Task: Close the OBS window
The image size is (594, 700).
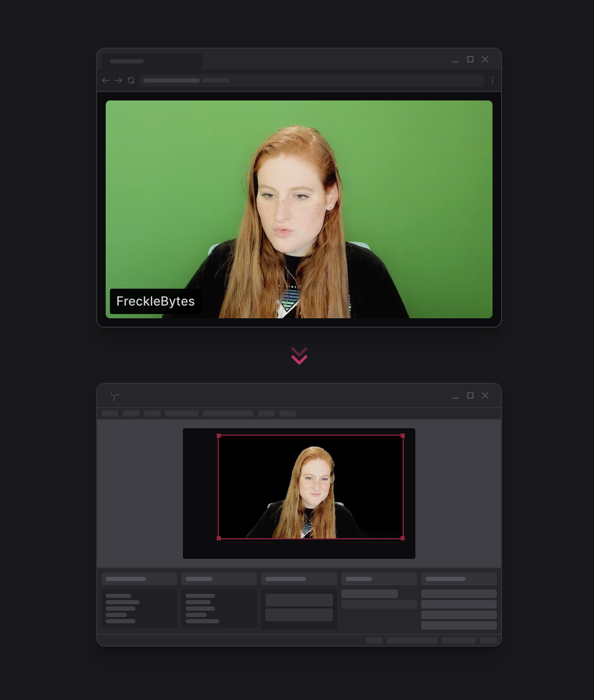Action: coord(485,395)
